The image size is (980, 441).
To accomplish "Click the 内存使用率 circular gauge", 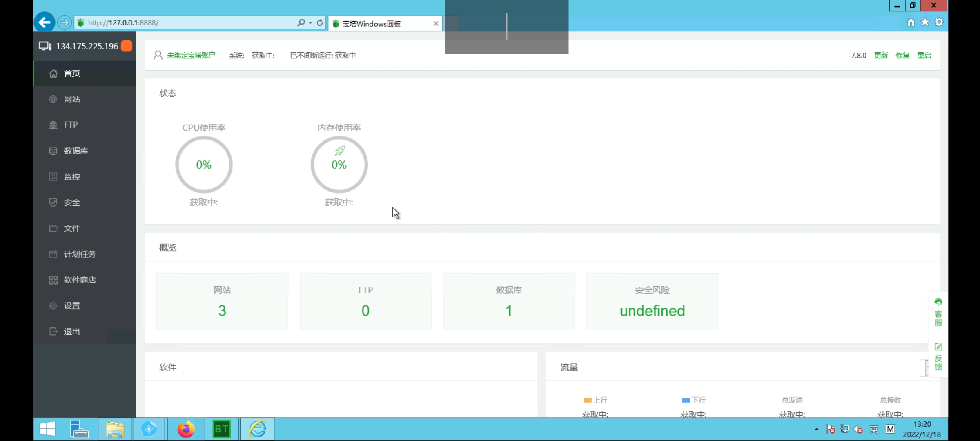I will pyautogui.click(x=339, y=165).
